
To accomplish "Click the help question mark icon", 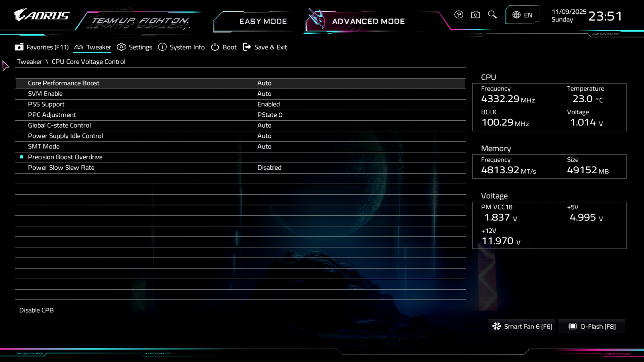I will coord(459,15).
